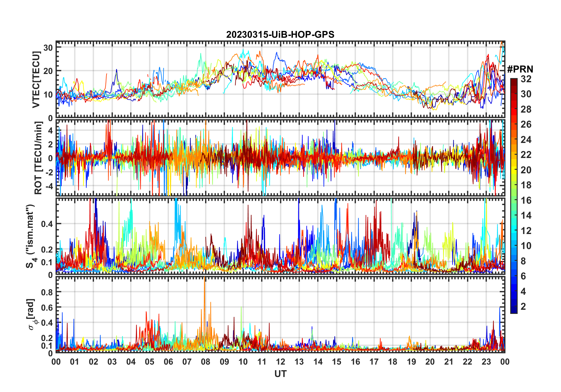
Task: Click colorbar tick label 6
Action: [523, 276]
